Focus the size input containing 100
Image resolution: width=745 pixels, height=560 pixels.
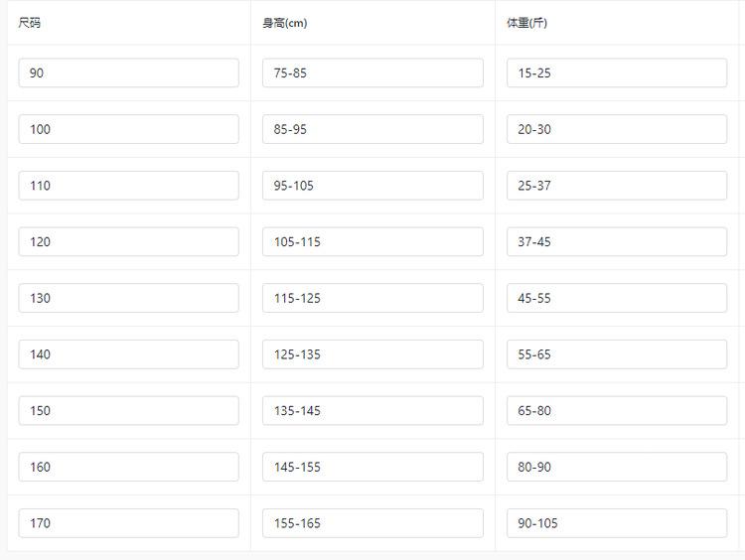tap(128, 129)
